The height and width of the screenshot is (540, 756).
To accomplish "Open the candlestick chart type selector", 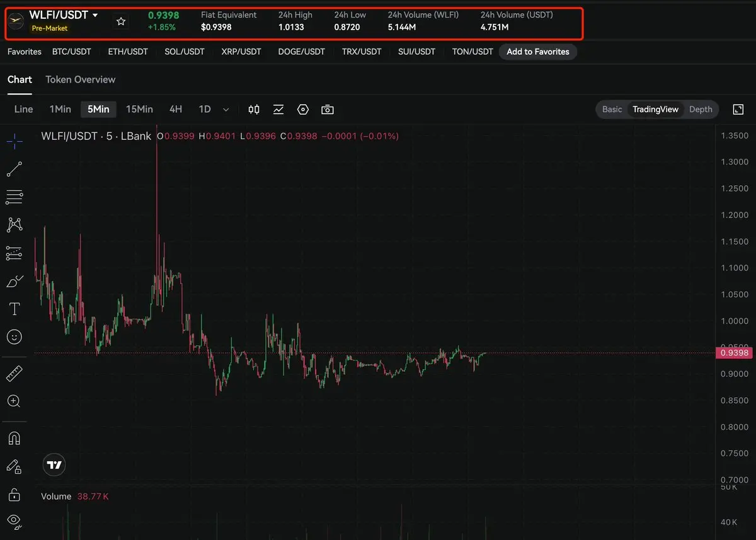I will (254, 110).
